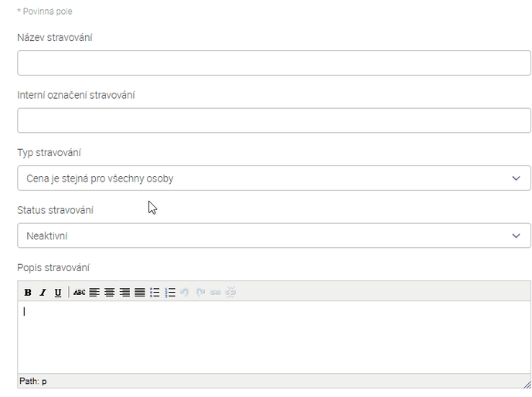Apply underline formatting in the editor
The width and height of the screenshot is (532, 397).
(x=58, y=293)
